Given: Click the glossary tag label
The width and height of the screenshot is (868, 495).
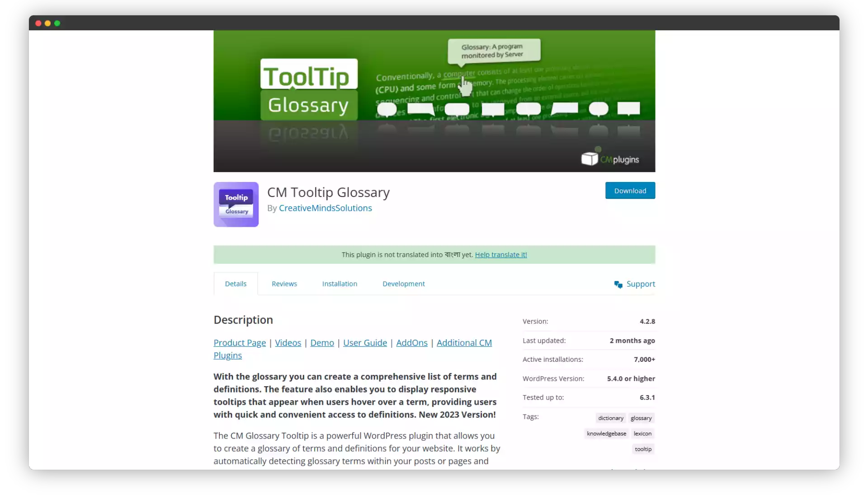Looking at the screenshot, I should point(641,418).
